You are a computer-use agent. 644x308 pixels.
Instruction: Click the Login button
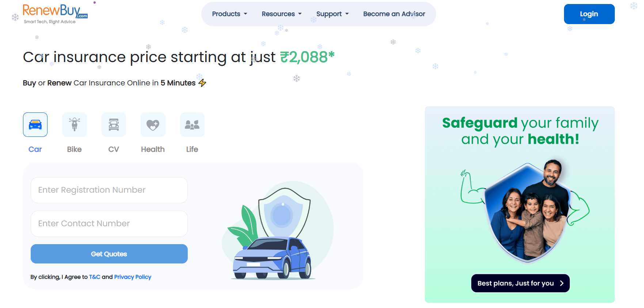pos(589,14)
